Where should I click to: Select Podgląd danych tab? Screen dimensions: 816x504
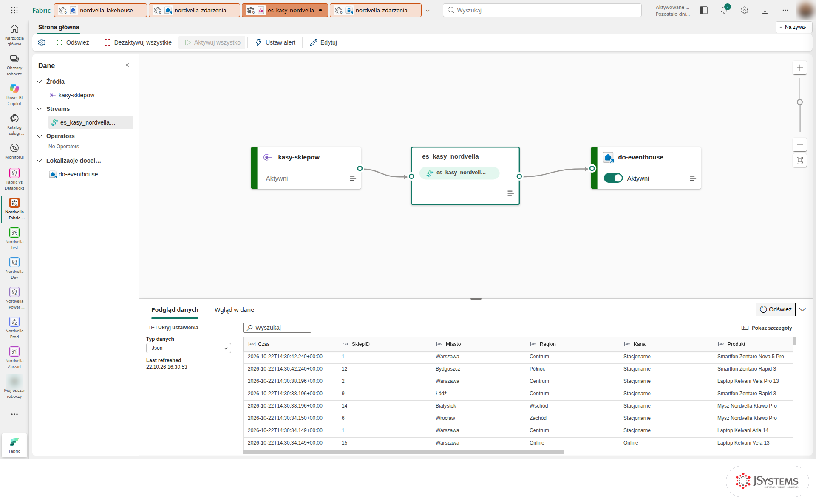click(x=175, y=310)
